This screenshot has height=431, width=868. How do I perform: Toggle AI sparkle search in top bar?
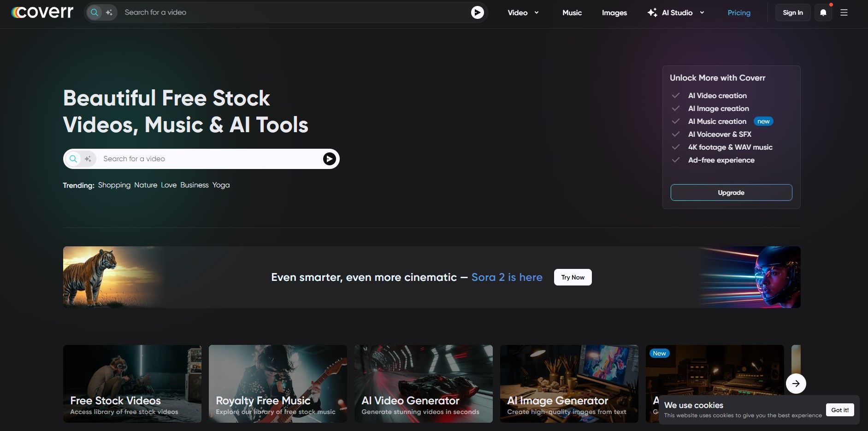click(109, 12)
